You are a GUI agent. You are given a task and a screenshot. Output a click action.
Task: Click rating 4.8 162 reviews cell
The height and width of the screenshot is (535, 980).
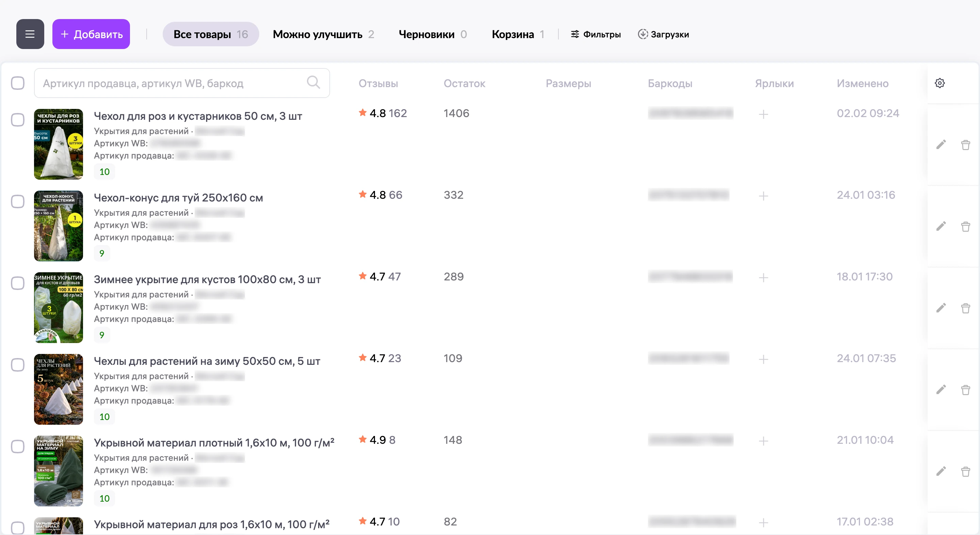coord(383,113)
